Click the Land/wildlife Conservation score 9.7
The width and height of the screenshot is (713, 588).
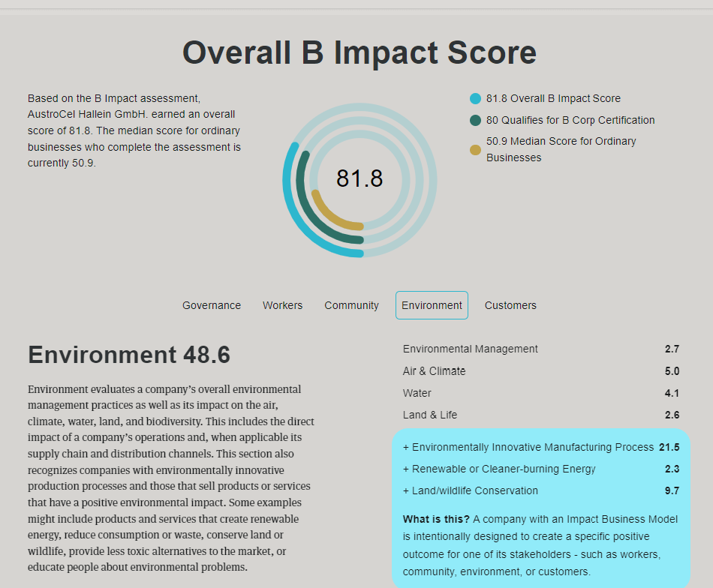pyautogui.click(x=672, y=490)
